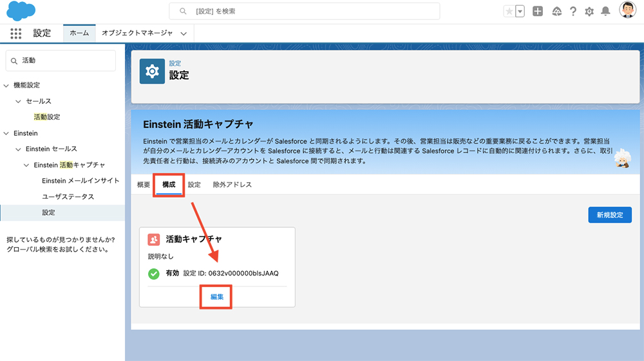Click the blue gear page header icon
Screen dimensions: 644x361
(152, 71)
